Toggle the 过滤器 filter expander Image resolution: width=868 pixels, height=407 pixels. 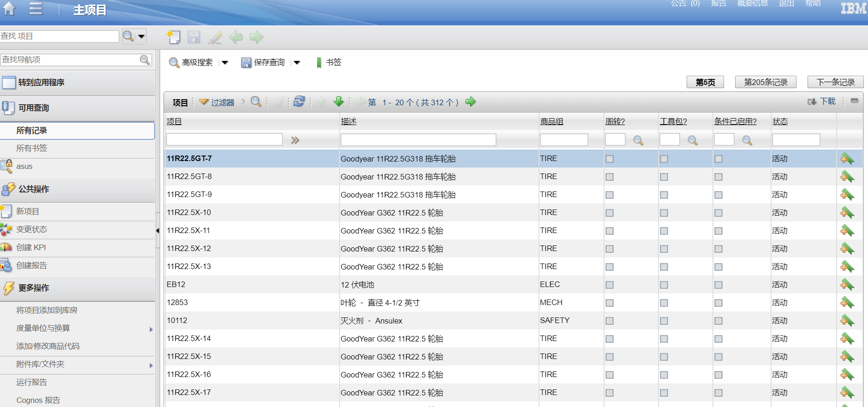click(217, 102)
